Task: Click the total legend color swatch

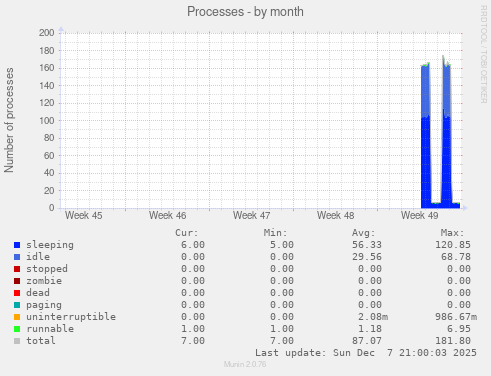Action: (17, 341)
